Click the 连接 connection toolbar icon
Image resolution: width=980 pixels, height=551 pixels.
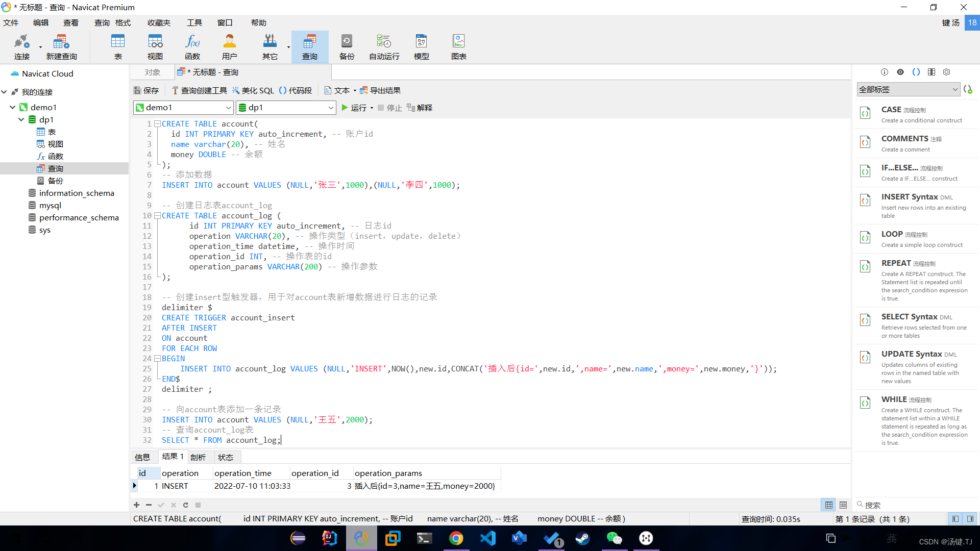point(21,47)
